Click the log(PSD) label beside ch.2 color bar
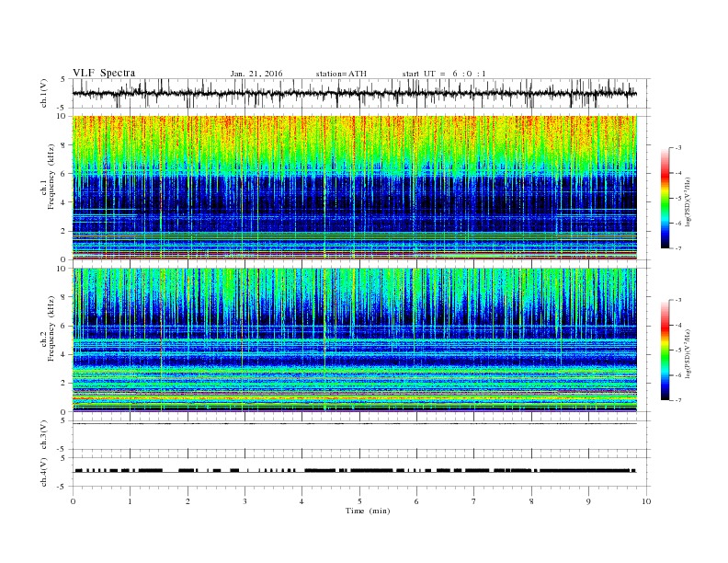This screenshot has height=563, width=728. [x=688, y=353]
